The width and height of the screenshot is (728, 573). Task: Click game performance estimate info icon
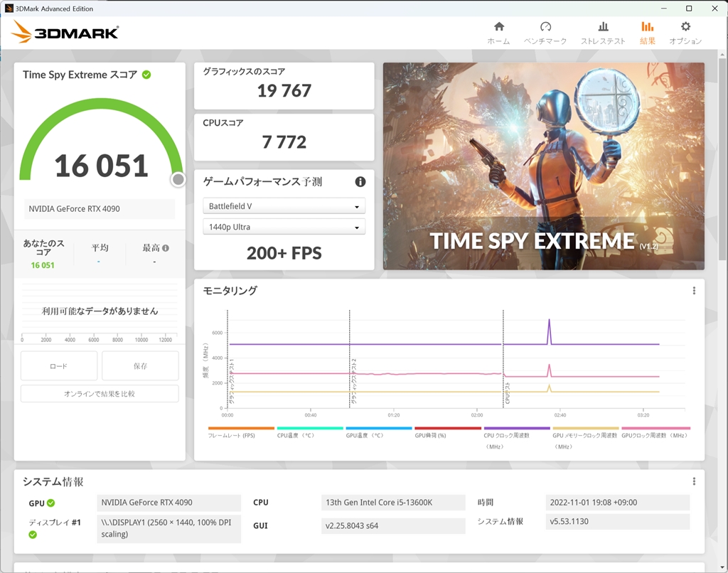[x=360, y=181]
